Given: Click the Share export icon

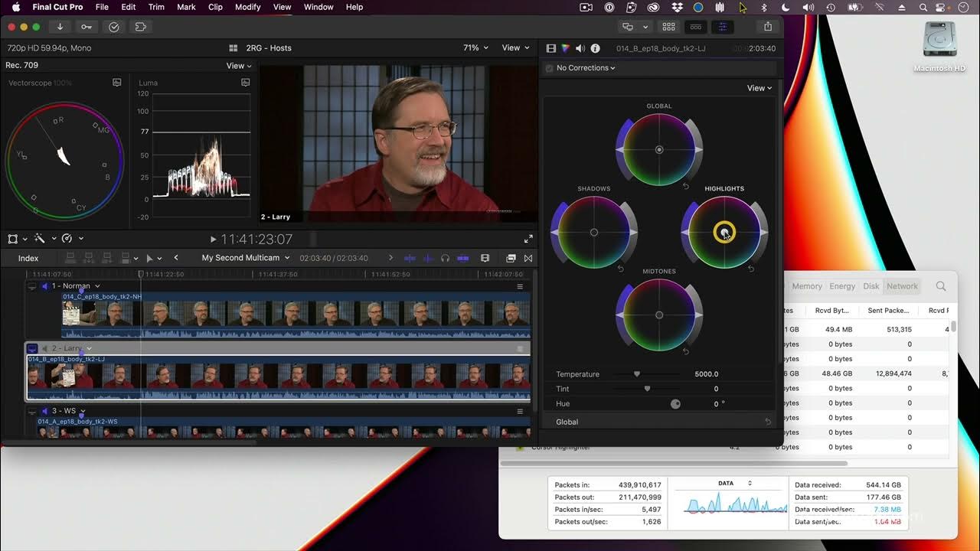Looking at the screenshot, I should (768, 27).
